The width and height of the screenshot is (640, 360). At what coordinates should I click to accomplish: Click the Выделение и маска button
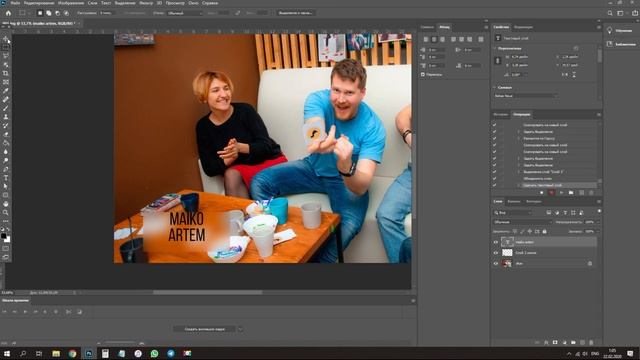coord(295,13)
